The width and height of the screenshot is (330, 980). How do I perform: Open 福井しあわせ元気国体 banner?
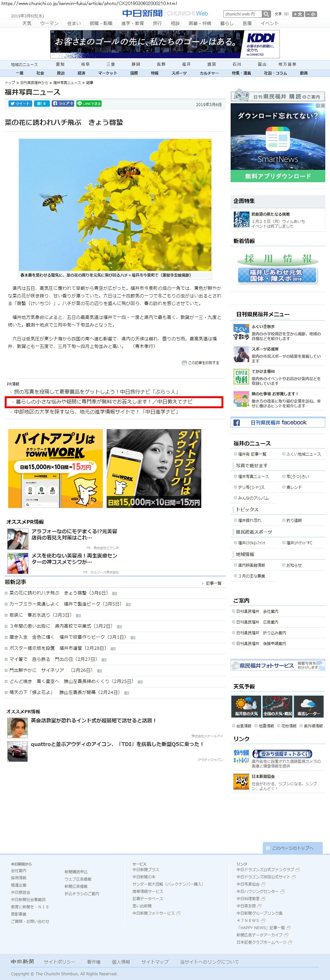coord(278,276)
